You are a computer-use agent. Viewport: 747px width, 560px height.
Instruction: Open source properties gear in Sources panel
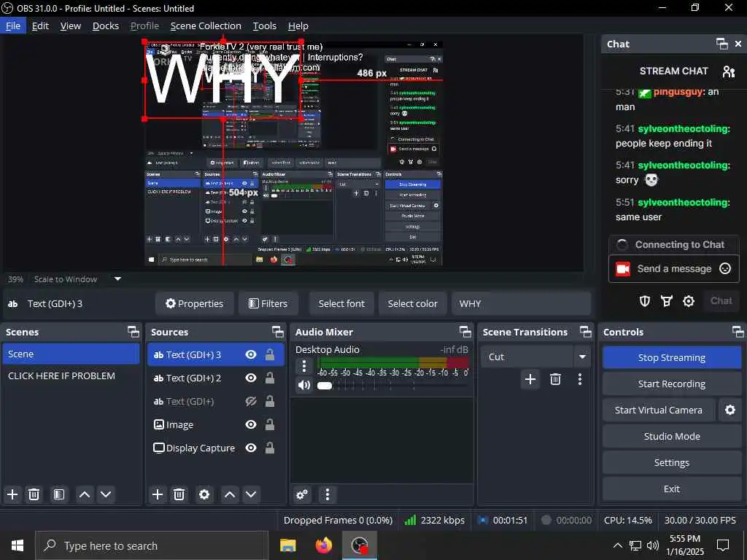[204, 494]
